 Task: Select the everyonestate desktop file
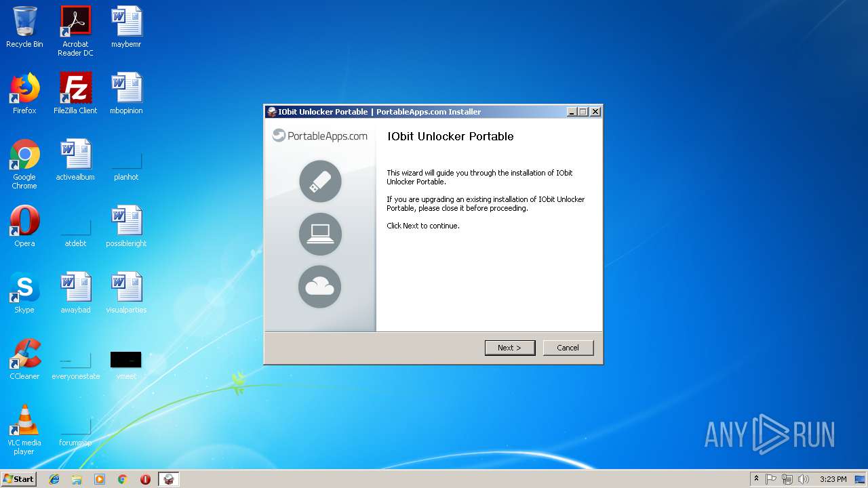click(75, 367)
